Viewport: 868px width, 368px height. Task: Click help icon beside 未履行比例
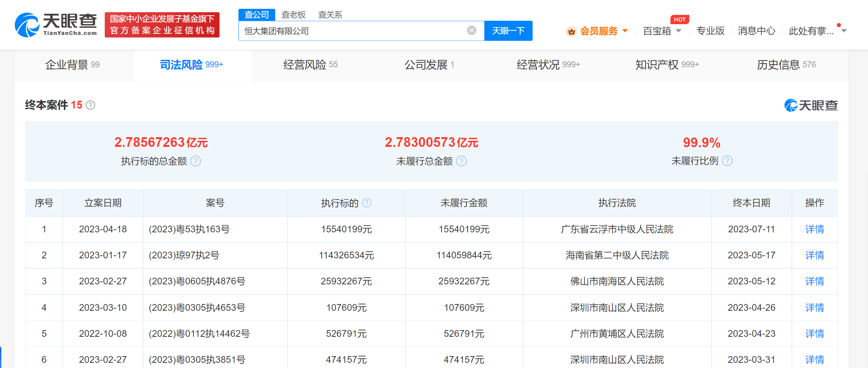(x=727, y=161)
